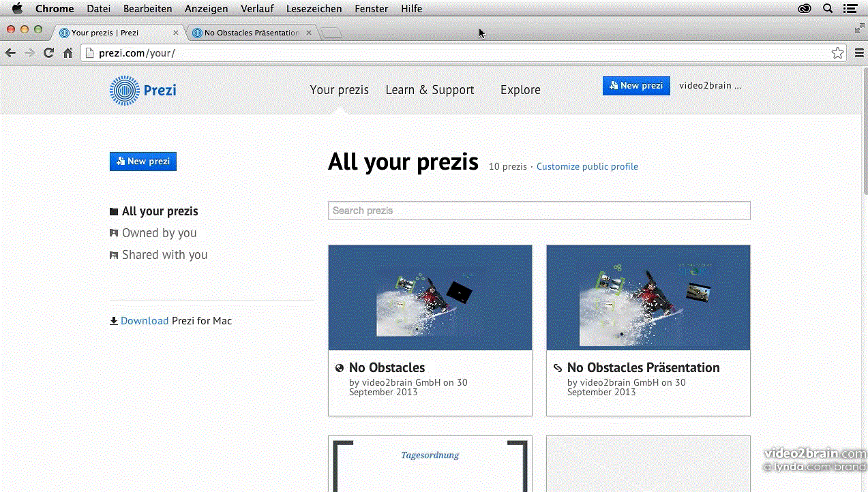Open the Learn & Support menu
This screenshot has width=868, height=492.
point(430,90)
